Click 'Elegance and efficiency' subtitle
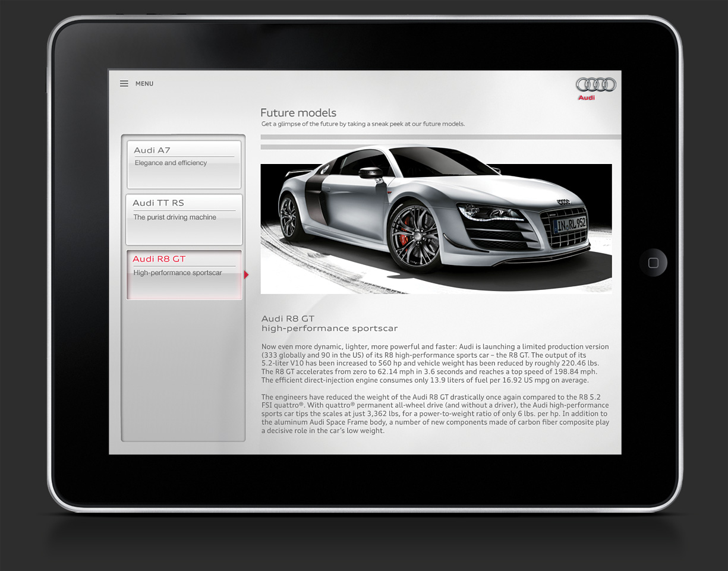 [x=171, y=163]
